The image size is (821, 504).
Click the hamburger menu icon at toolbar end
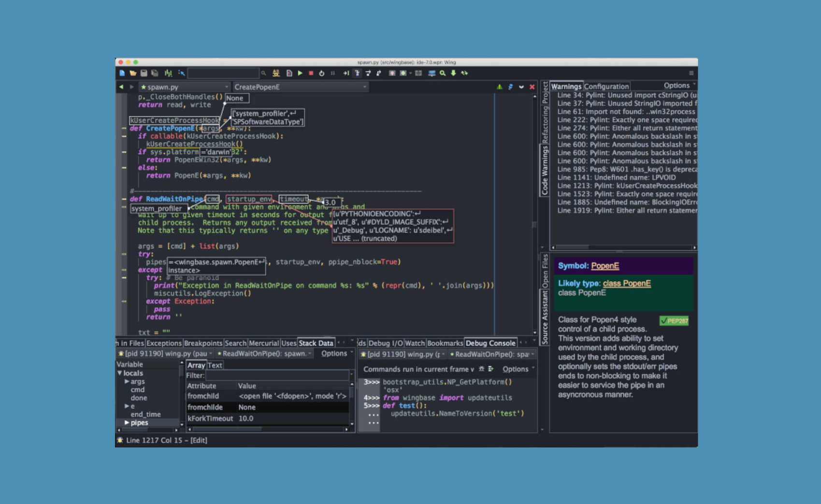coord(691,73)
